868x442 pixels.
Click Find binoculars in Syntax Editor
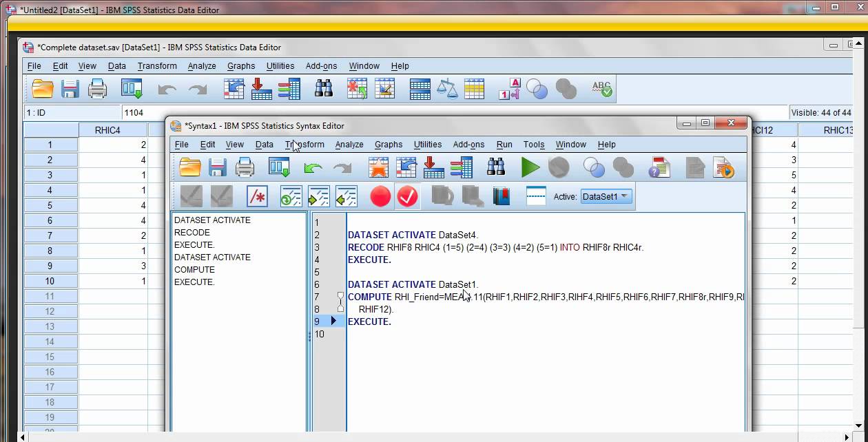[496, 167]
